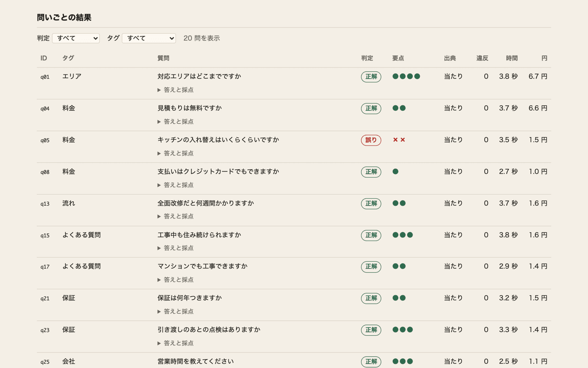Screen dimensions: 588x368
Task: Show 答えと採点 for 全面改修だと何週間かかりますか
Action: 175,216
